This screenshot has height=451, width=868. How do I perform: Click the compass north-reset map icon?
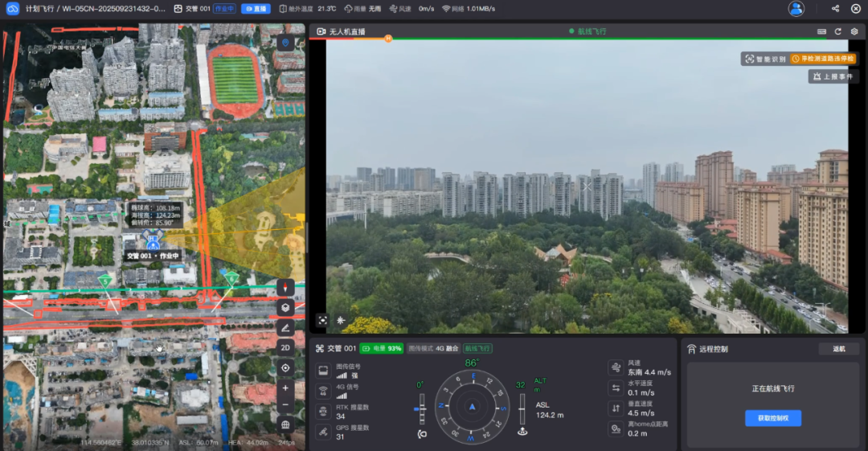pyautogui.click(x=285, y=287)
